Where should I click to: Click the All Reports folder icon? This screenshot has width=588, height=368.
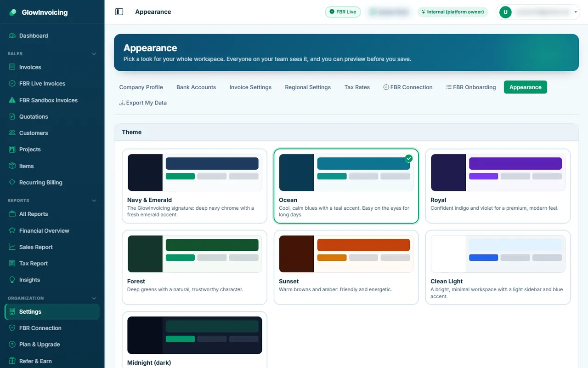[x=12, y=214]
